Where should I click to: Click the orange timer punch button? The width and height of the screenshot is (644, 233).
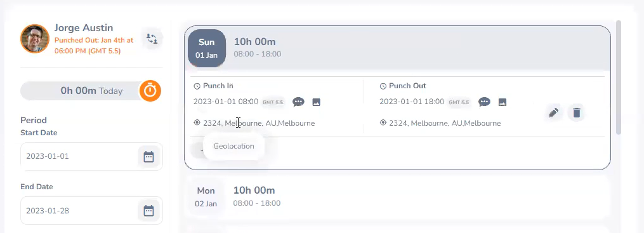(150, 90)
